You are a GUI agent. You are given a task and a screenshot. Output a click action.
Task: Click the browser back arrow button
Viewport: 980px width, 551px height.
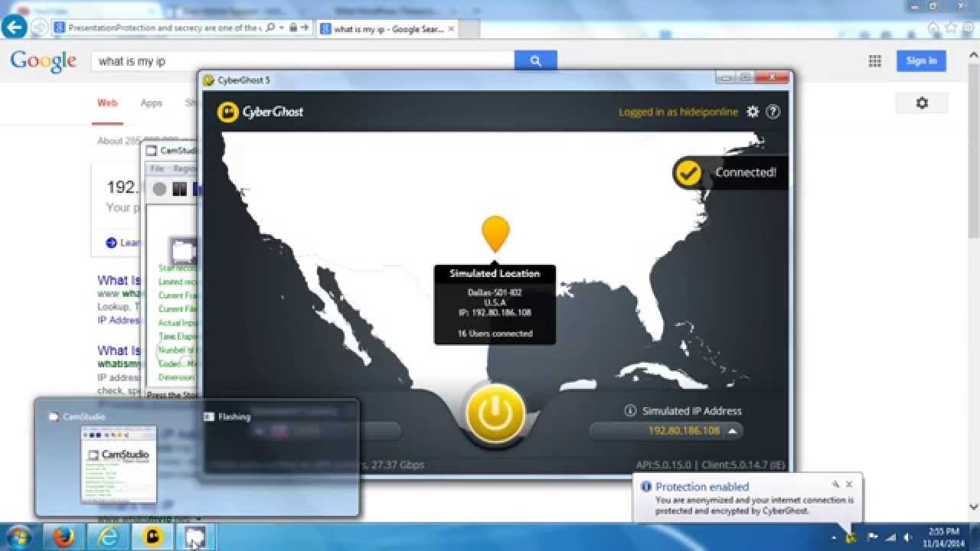coord(14,28)
